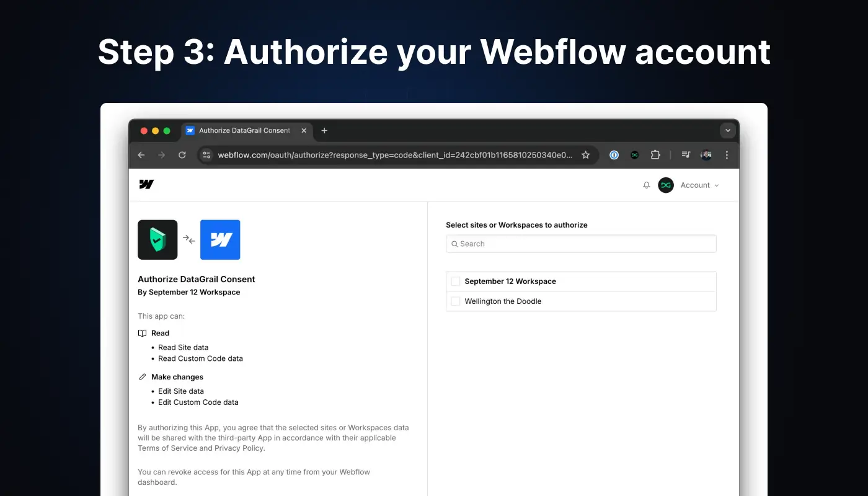868x496 pixels.
Task: Open the media controls icon
Action: [x=686, y=155]
